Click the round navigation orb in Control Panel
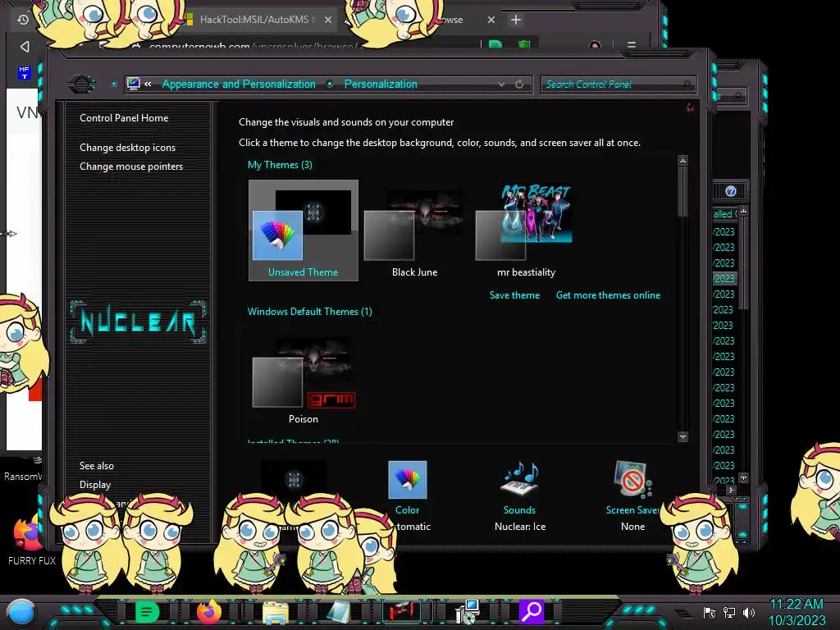This screenshot has width=840, height=630. tap(81, 84)
